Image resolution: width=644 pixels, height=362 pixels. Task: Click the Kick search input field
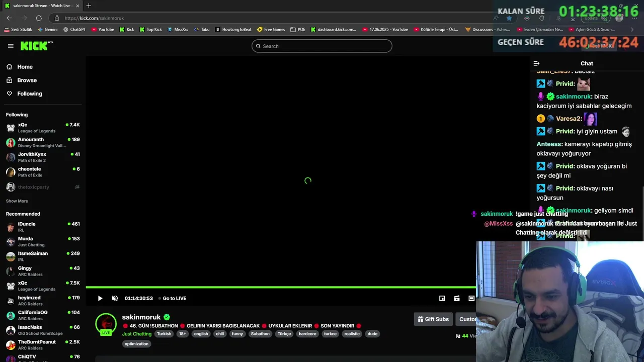(x=322, y=46)
